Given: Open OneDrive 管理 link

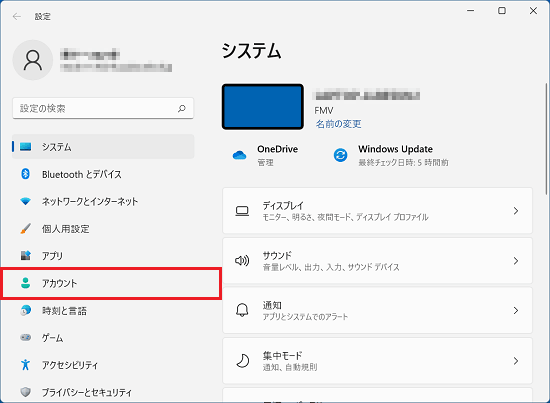Looking at the screenshot, I should pyautogui.click(x=266, y=162).
